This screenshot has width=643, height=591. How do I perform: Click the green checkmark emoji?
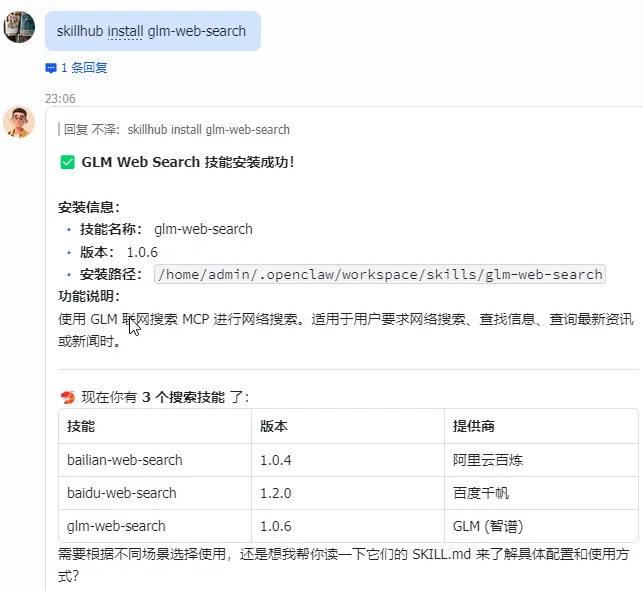tap(67, 162)
